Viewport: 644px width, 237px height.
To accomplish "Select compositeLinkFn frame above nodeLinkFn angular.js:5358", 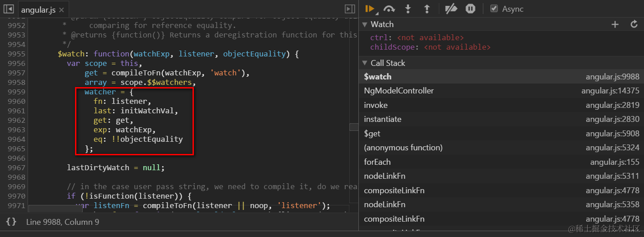I will click(501, 191).
